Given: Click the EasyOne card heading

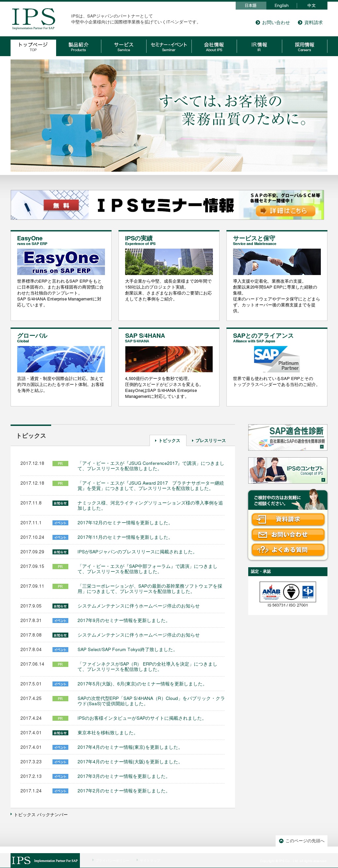Looking at the screenshot, I should [x=30, y=238].
